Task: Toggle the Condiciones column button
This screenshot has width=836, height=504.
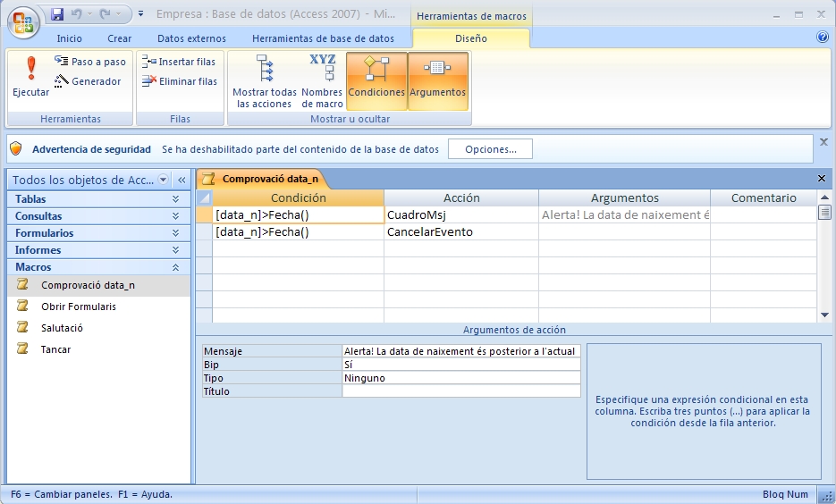Action: click(x=376, y=79)
